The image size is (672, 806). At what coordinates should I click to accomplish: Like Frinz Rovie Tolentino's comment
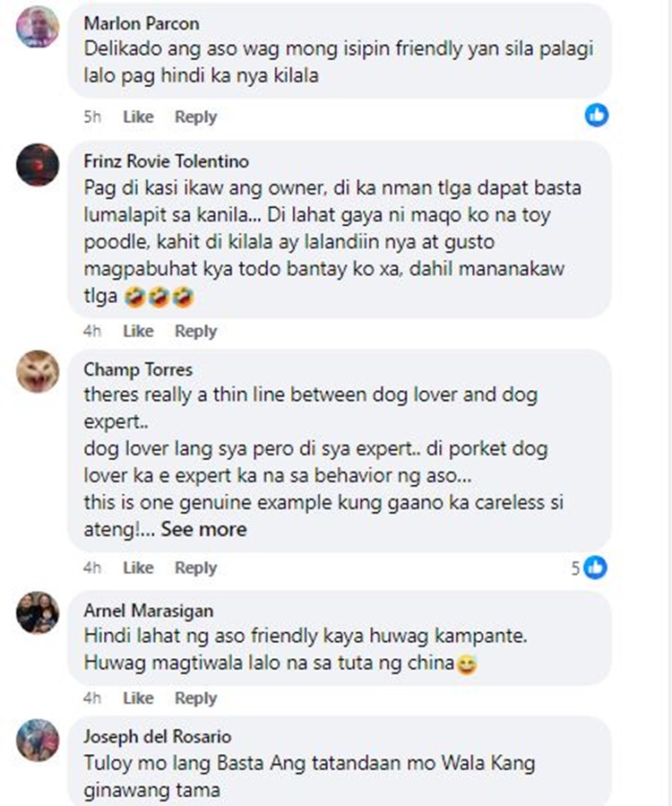tap(138, 331)
